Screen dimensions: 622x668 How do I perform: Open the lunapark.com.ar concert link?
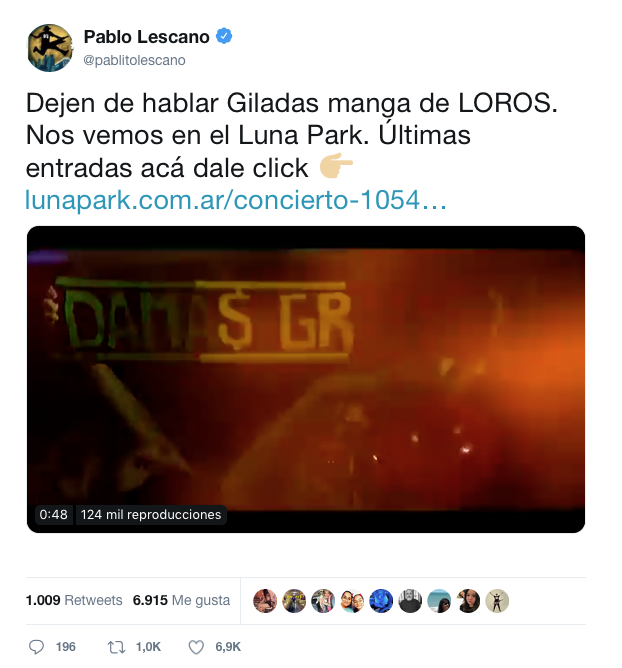(x=236, y=199)
